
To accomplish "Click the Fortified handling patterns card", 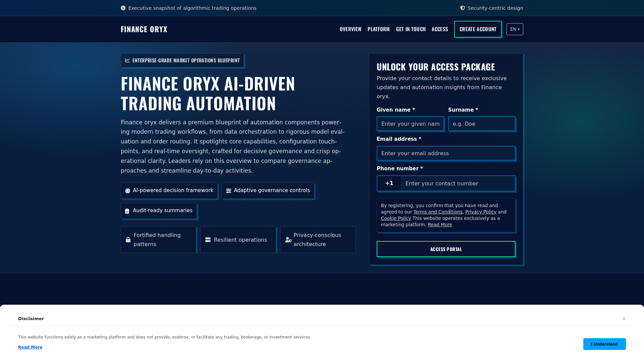I will [x=158, y=240].
